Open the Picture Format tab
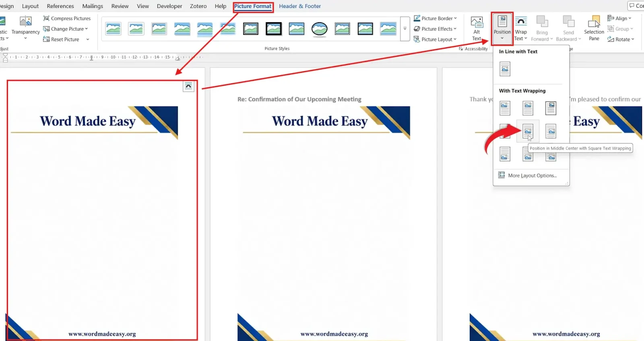This screenshot has height=341, width=644. click(253, 6)
